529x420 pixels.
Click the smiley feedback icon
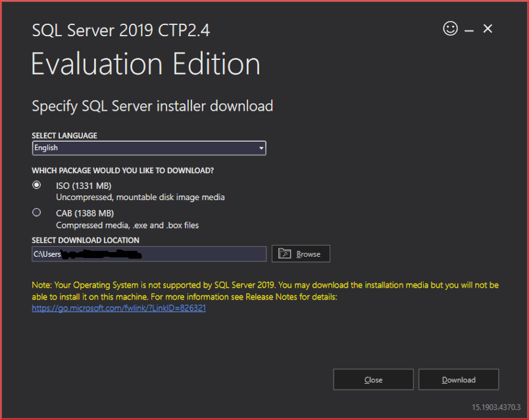[450, 28]
